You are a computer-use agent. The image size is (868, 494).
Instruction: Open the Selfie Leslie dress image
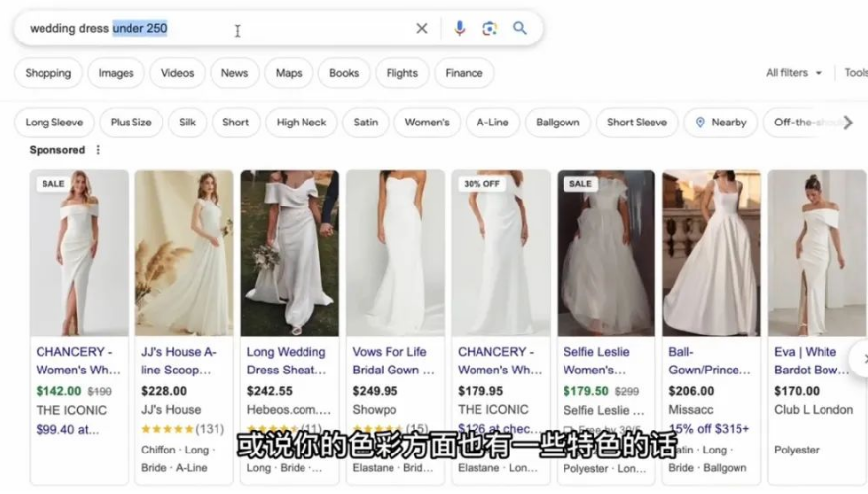point(606,253)
